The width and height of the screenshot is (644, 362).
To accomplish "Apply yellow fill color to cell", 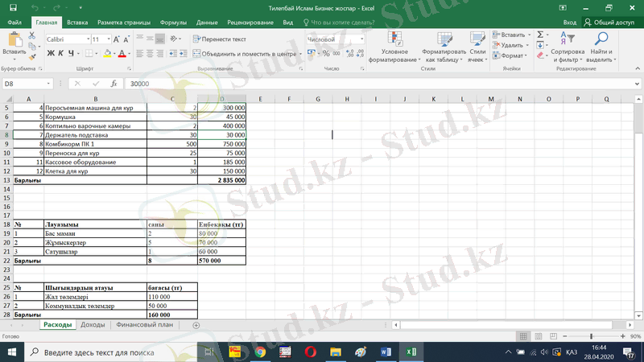I will click(107, 53).
